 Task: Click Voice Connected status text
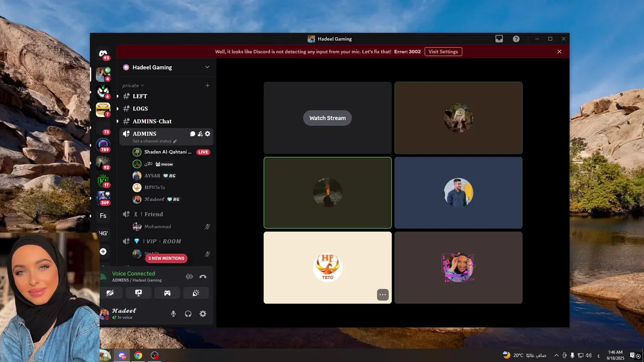pyautogui.click(x=133, y=274)
